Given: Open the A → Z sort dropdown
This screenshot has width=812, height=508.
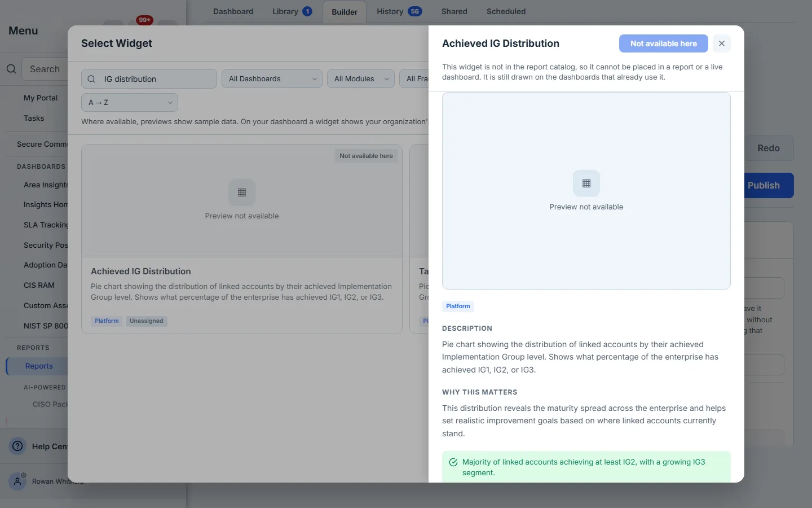Looking at the screenshot, I should point(130,103).
